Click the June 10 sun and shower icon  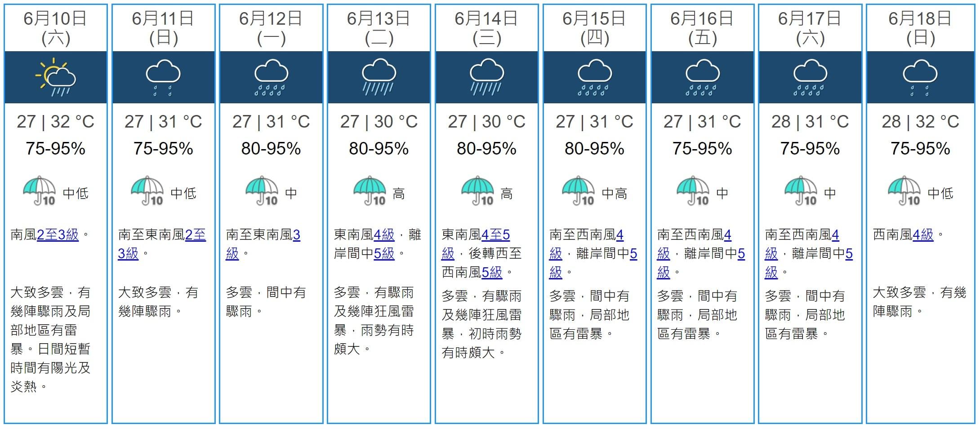point(56,77)
